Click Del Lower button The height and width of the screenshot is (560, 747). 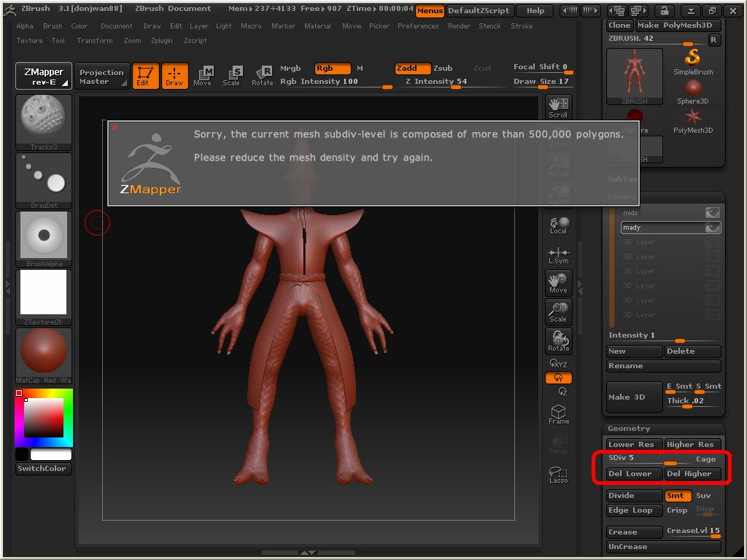click(x=635, y=474)
